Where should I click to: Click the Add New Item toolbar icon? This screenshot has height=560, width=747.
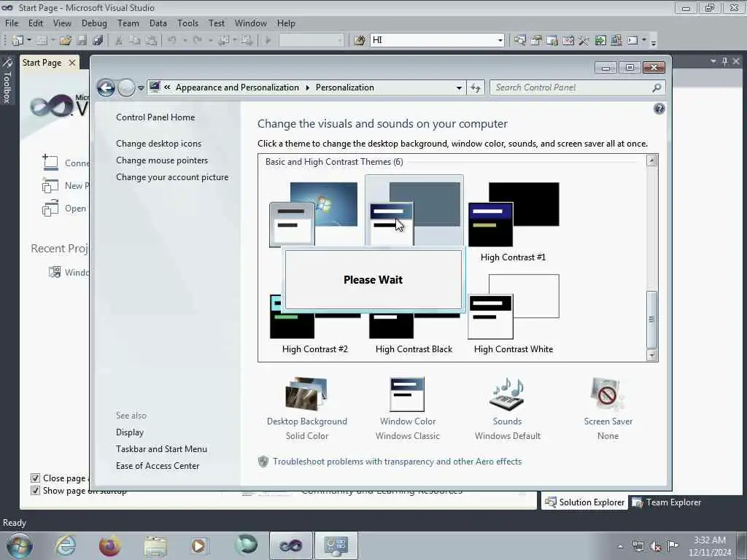[x=42, y=41]
